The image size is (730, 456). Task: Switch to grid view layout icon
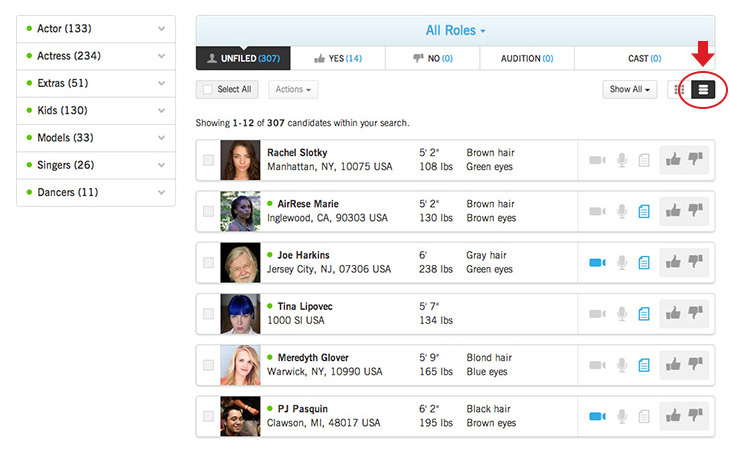click(679, 89)
